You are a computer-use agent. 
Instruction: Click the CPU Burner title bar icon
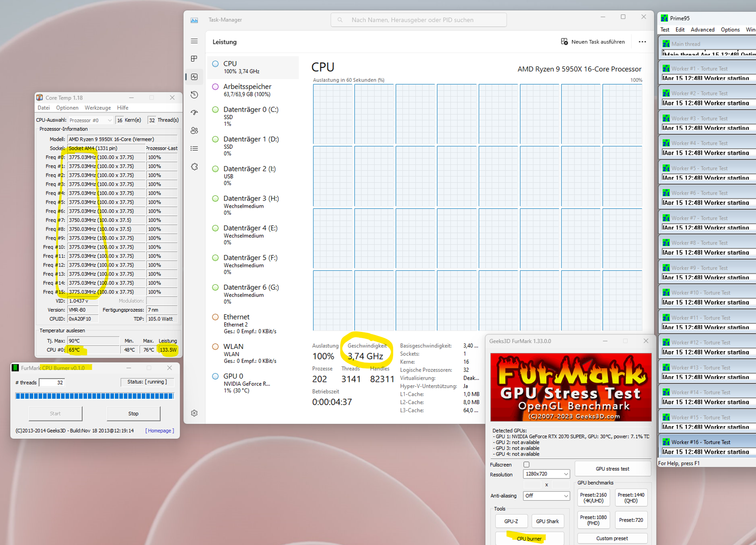click(x=15, y=368)
